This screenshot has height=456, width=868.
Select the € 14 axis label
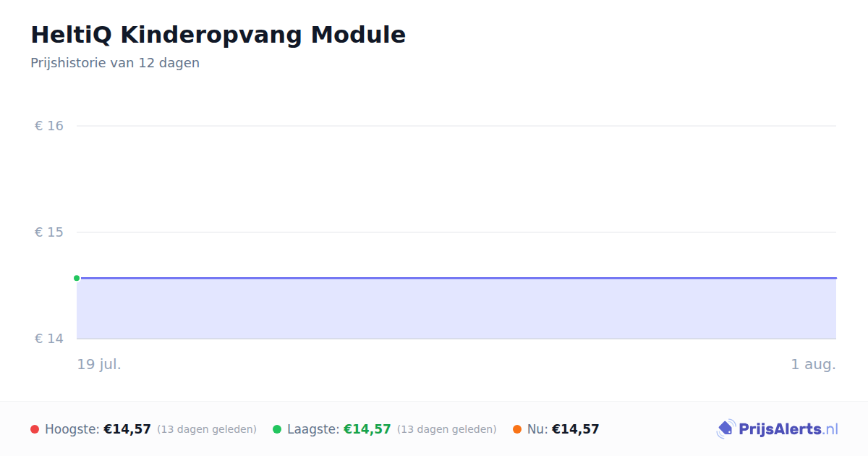[49, 339]
